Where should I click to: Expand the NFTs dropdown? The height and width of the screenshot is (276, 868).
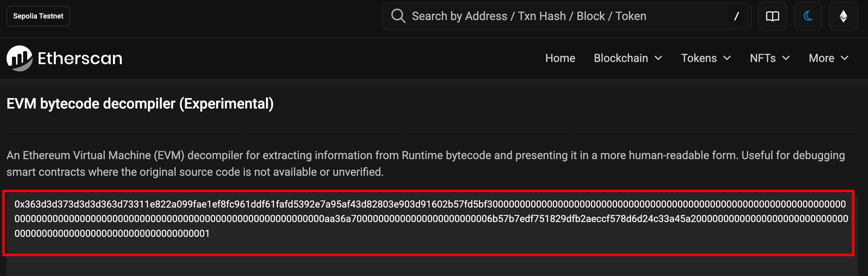pos(770,58)
